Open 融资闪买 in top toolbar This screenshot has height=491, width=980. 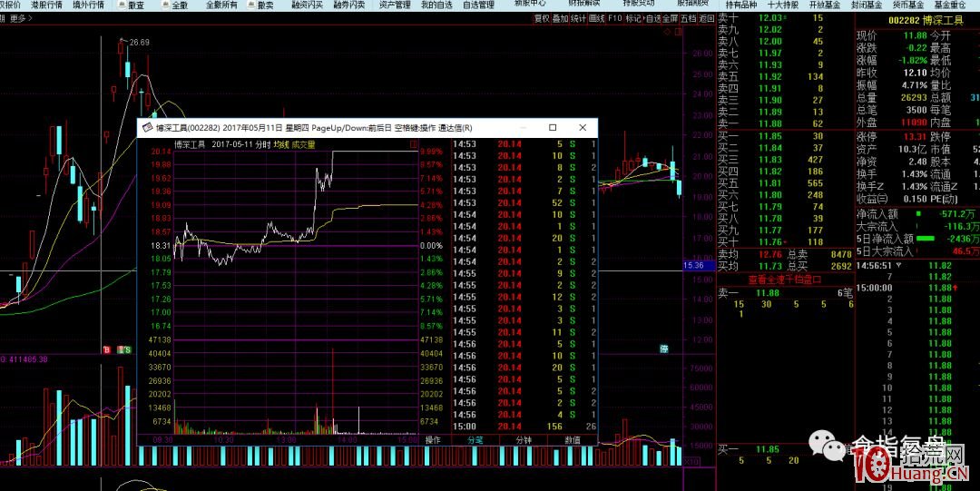(307, 5)
